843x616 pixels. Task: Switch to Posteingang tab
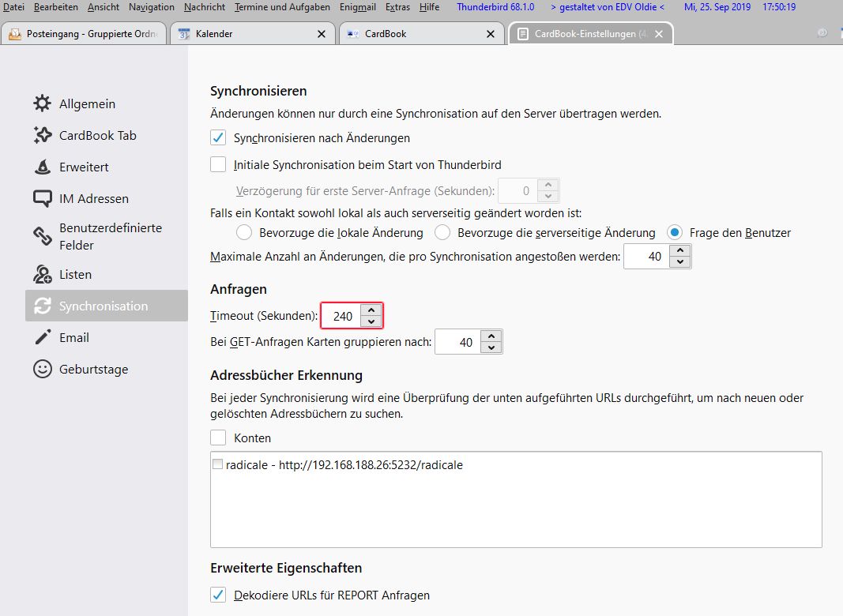coord(83,34)
